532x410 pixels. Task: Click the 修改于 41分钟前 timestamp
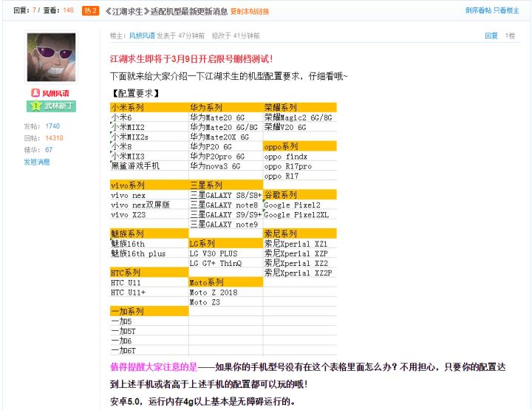pyautogui.click(x=236, y=35)
